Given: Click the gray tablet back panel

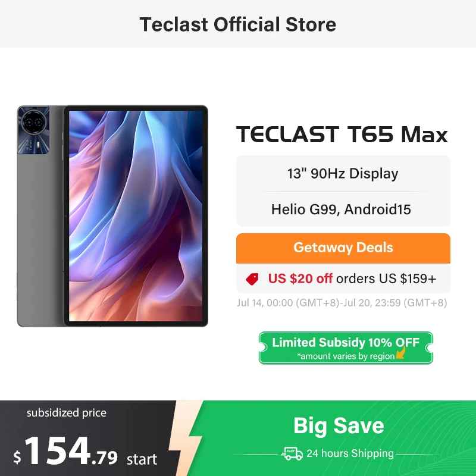Looking at the screenshot, I should 40,240.
